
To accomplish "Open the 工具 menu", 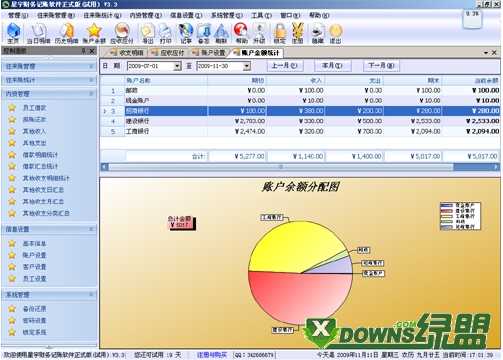I will 262,15.
